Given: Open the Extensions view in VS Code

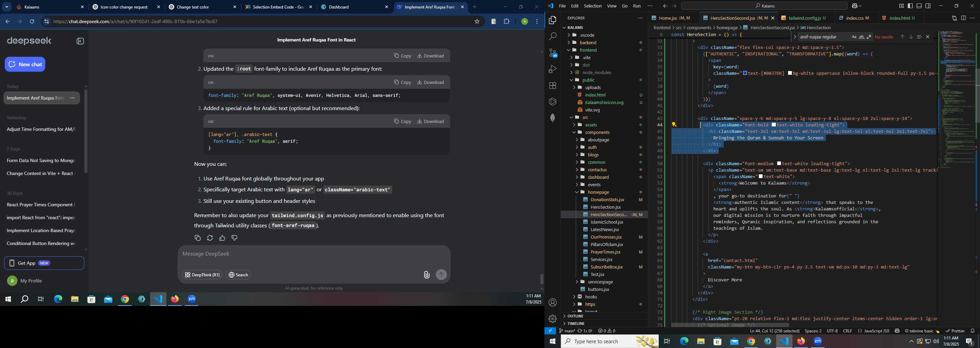Looking at the screenshot, I should [x=552, y=86].
